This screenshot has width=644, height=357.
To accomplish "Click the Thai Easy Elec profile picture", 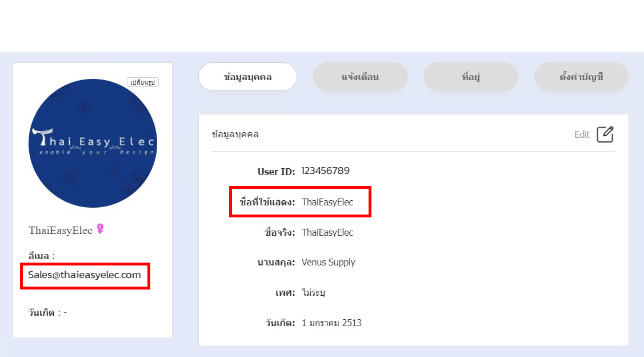I will (x=93, y=143).
